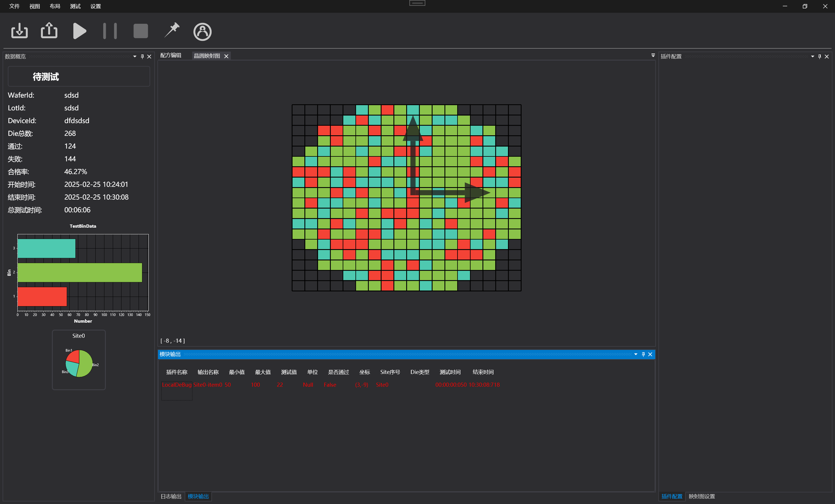The width and height of the screenshot is (835, 504).
Task: Select the 模块输出 bottom tab
Action: click(x=198, y=496)
